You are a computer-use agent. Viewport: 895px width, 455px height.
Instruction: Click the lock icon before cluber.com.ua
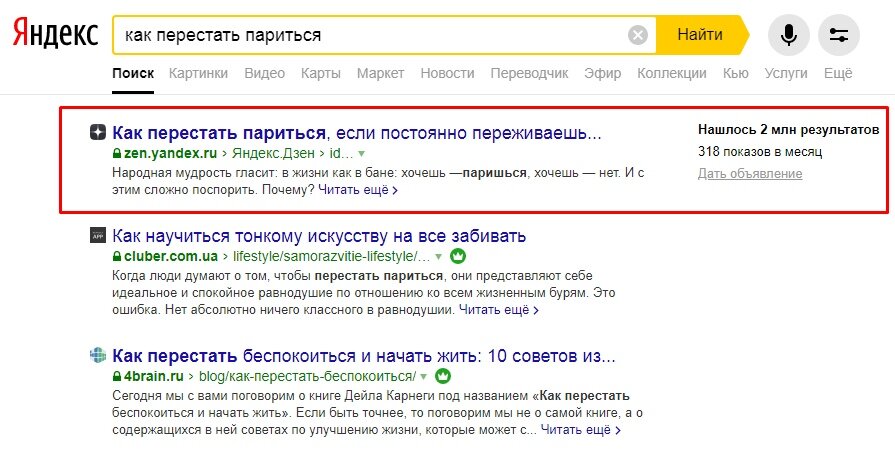pos(117,256)
